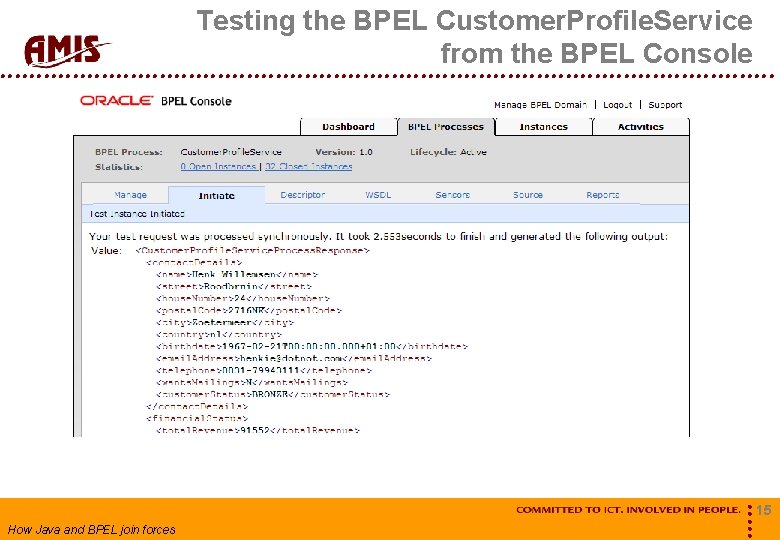Open the Support link
780x540 pixels.
665,105
